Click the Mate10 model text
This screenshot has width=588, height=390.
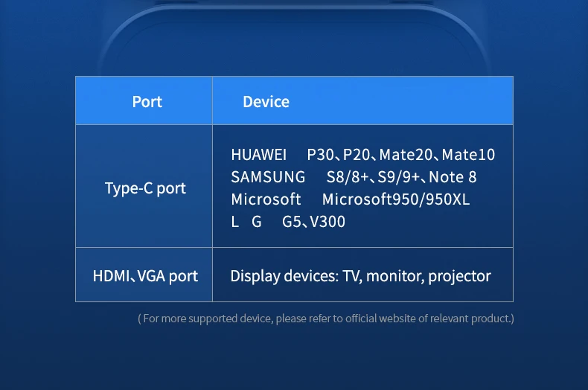click(468, 155)
